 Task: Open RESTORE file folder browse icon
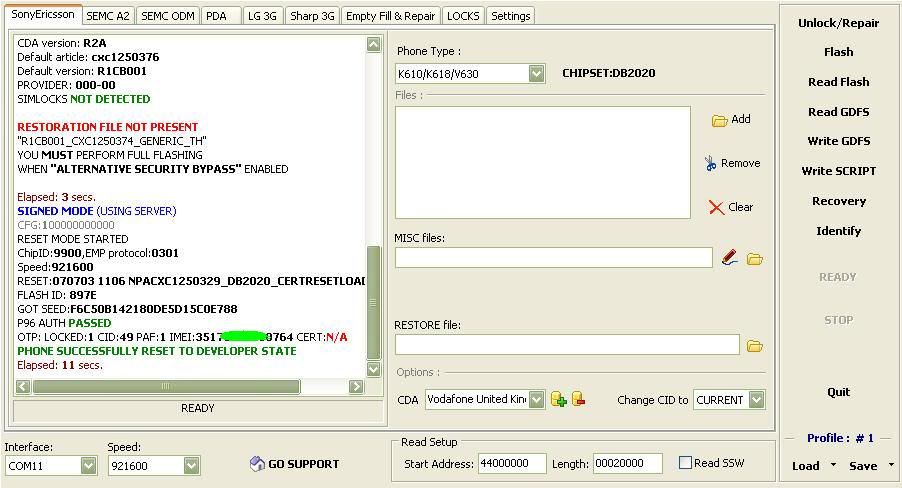coord(755,346)
